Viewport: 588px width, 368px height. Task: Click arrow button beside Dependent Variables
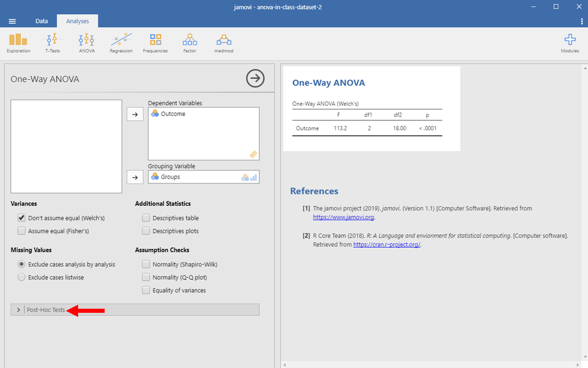(135, 114)
